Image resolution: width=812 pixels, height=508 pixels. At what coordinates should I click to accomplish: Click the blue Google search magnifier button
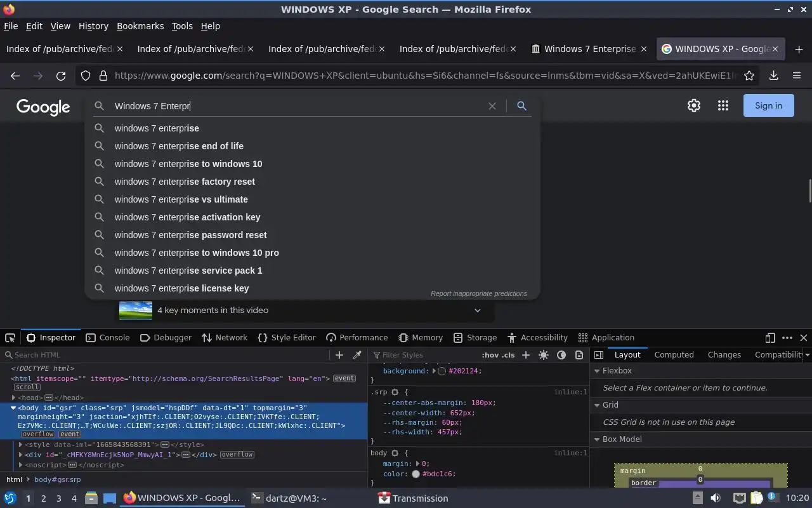521,106
